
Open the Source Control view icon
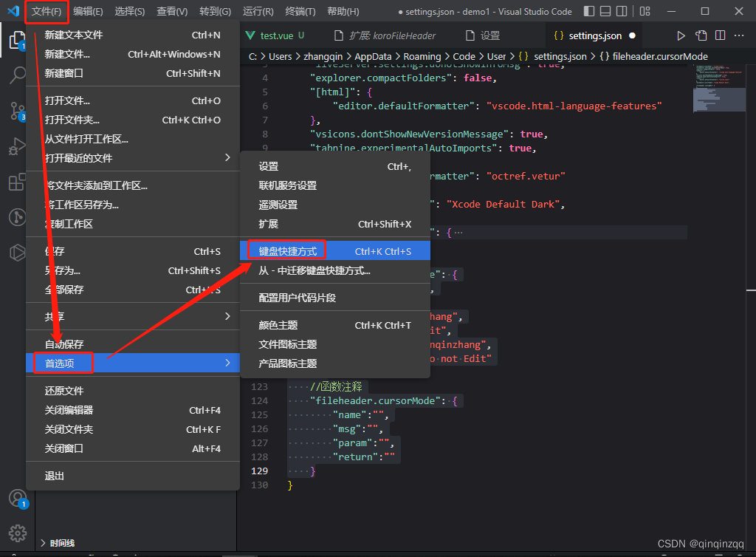pos(18,112)
